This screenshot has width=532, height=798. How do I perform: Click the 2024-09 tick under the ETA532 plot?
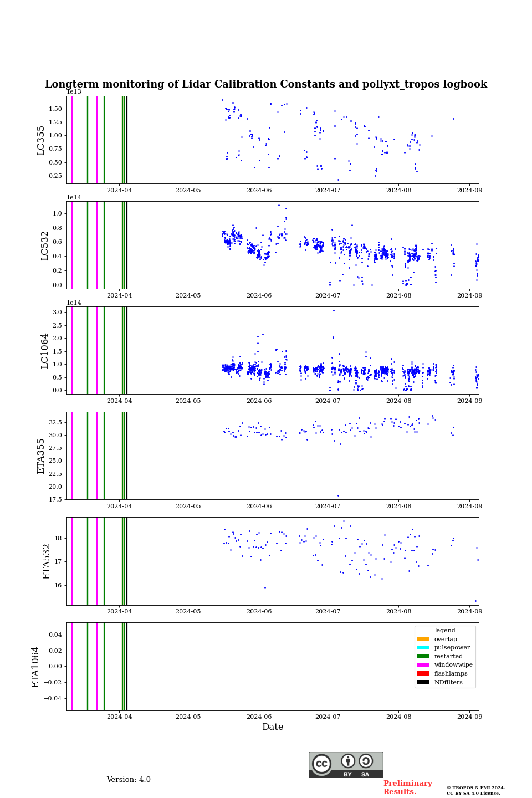(x=469, y=611)
